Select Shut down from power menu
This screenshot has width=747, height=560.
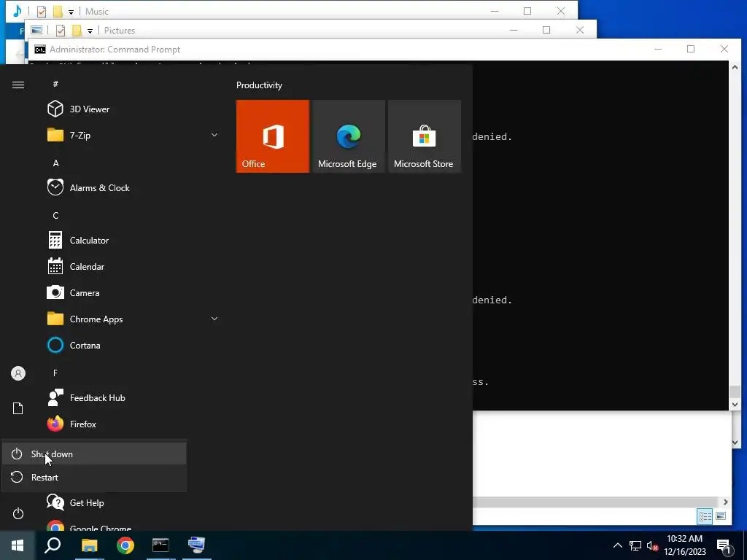[x=94, y=454]
